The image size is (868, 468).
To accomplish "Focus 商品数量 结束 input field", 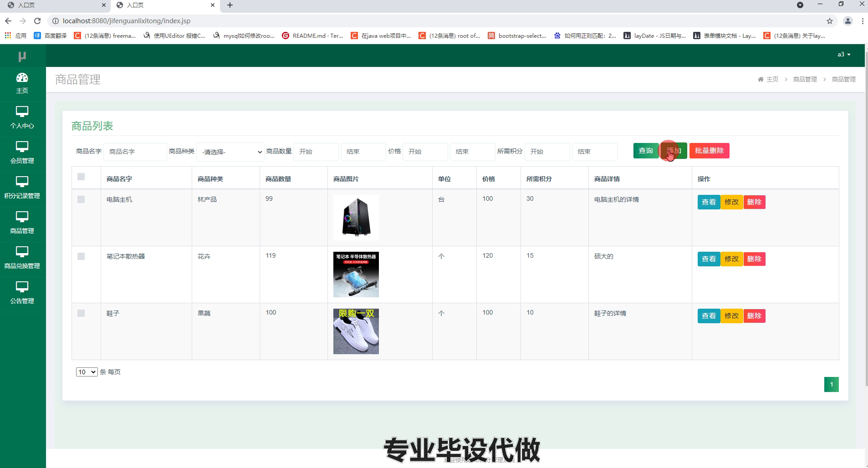I will (363, 152).
